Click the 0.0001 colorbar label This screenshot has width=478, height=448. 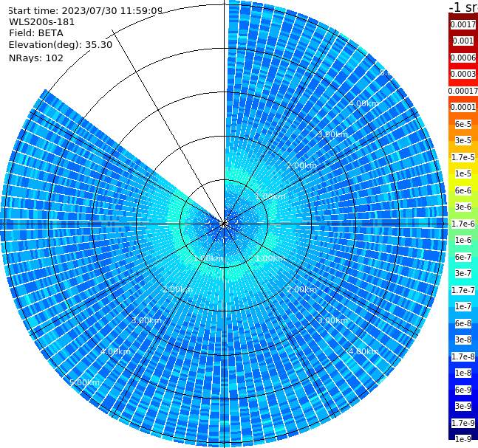(x=463, y=107)
